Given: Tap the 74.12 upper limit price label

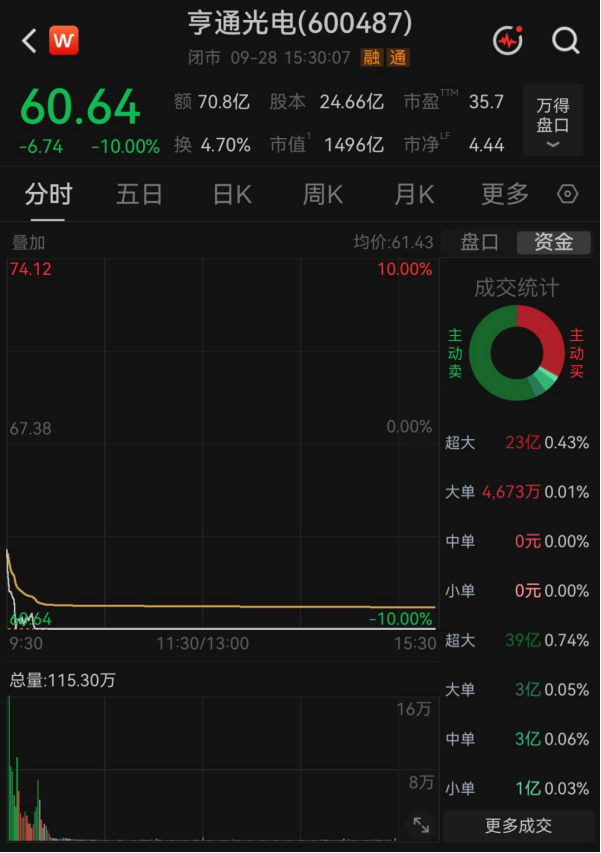Looking at the screenshot, I should pyautogui.click(x=30, y=269).
